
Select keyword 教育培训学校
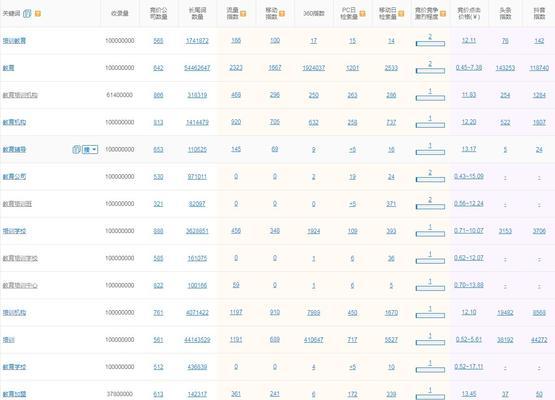(x=20, y=258)
